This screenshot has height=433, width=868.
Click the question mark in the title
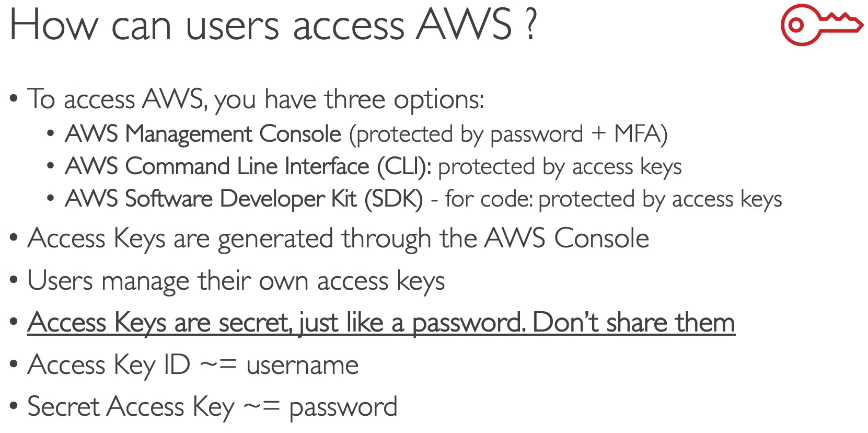(x=530, y=25)
